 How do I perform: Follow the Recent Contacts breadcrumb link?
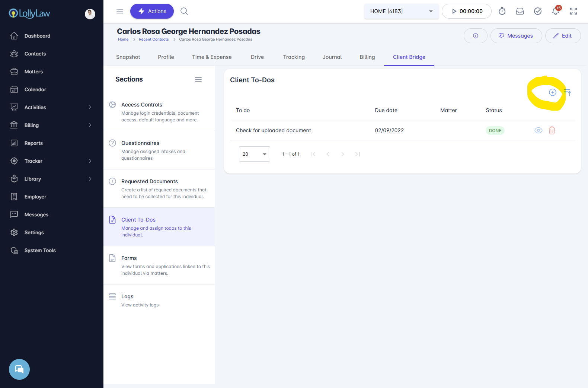pos(154,39)
